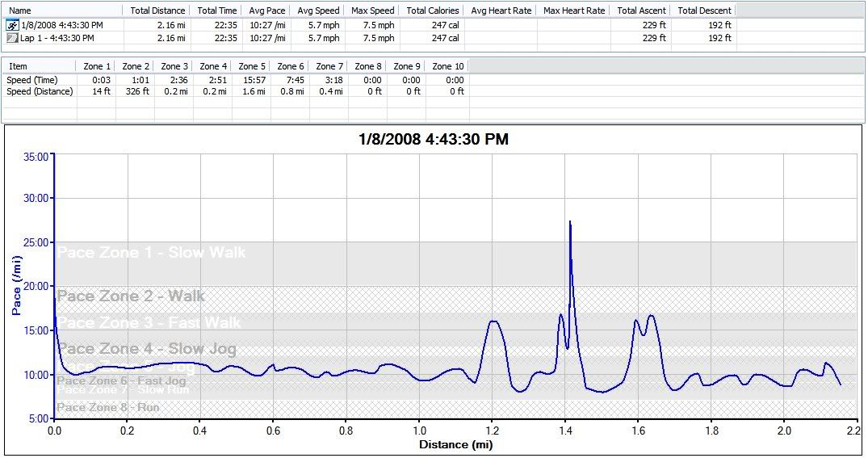Click the Total Distance column header

click(x=156, y=11)
